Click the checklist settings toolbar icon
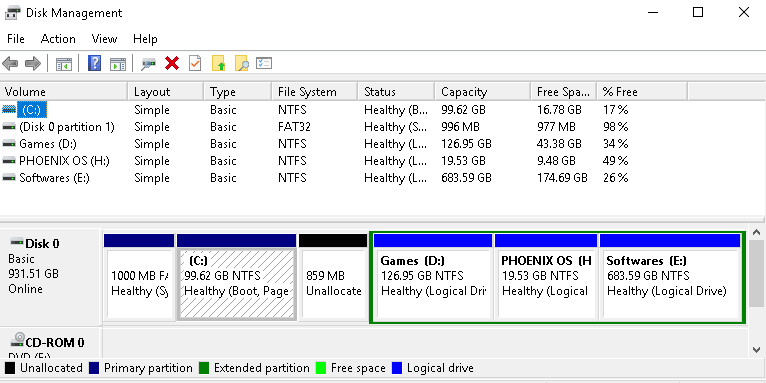This screenshot has width=766, height=383. click(264, 63)
